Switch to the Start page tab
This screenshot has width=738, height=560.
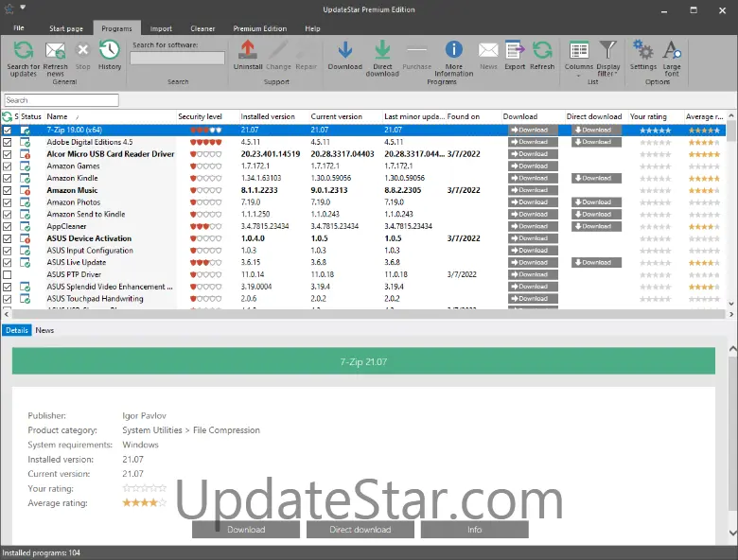pyautogui.click(x=66, y=28)
